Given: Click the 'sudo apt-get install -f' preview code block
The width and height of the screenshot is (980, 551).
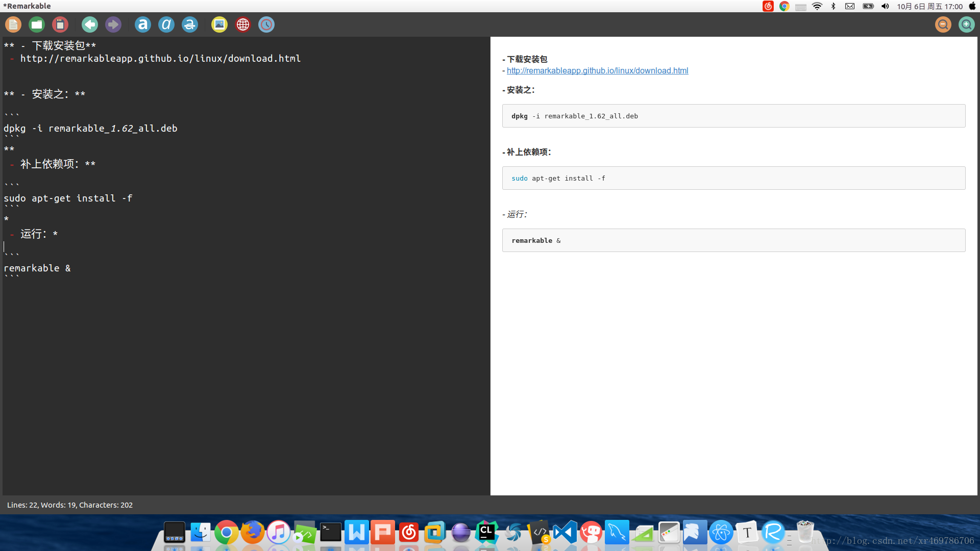Looking at the screenshot, I should (733, 178).
